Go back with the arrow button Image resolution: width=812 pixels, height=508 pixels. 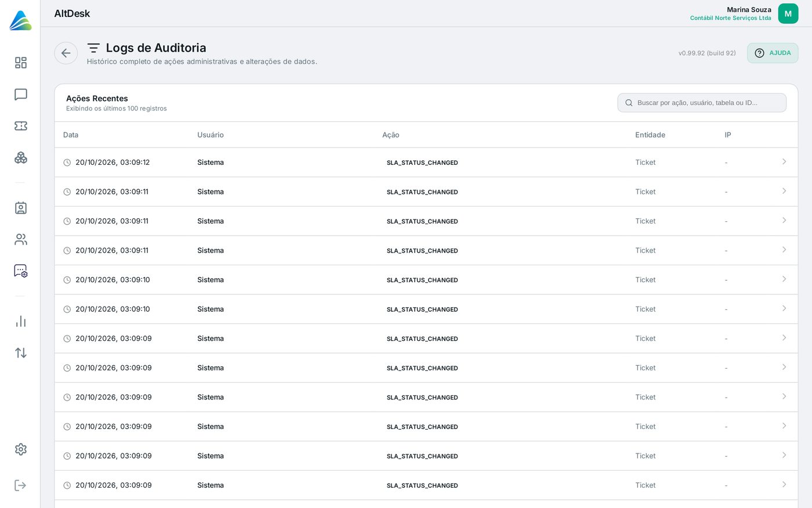[x=66, y=53]
